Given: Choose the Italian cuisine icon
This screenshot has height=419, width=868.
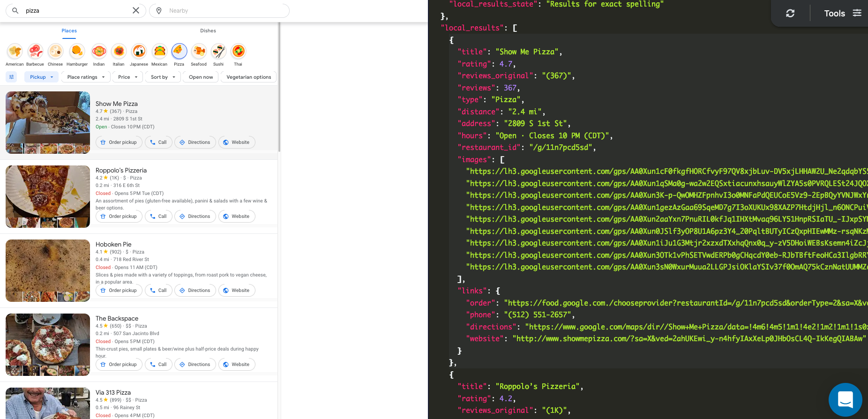Looking at the screenshot, I should pos(119,51).
